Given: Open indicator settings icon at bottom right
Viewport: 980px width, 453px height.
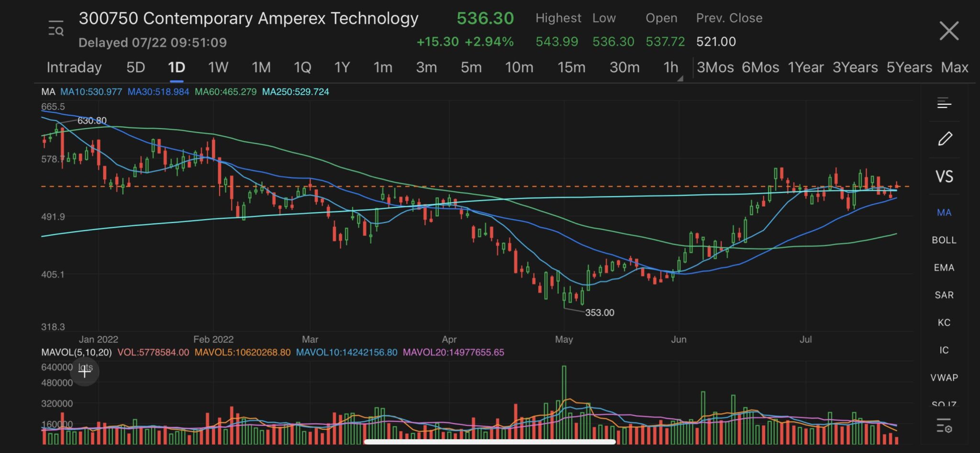Looking at the screenshot, I should click(944, 425).
